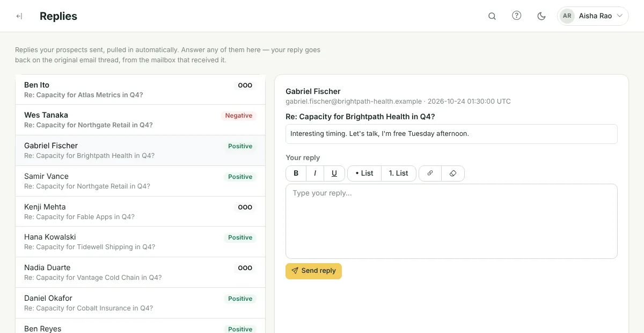
Task: Open Samir Vance's Northgate Retail reply
Action: tap(140, 181)
